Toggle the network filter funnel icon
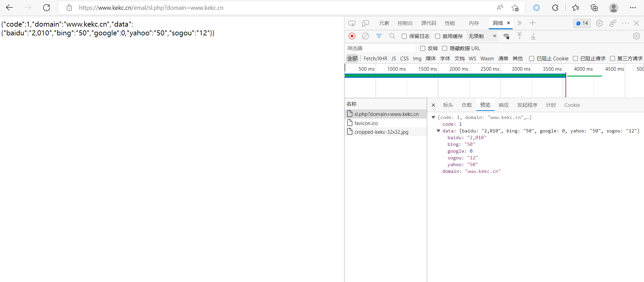 (x=379, y=36)
